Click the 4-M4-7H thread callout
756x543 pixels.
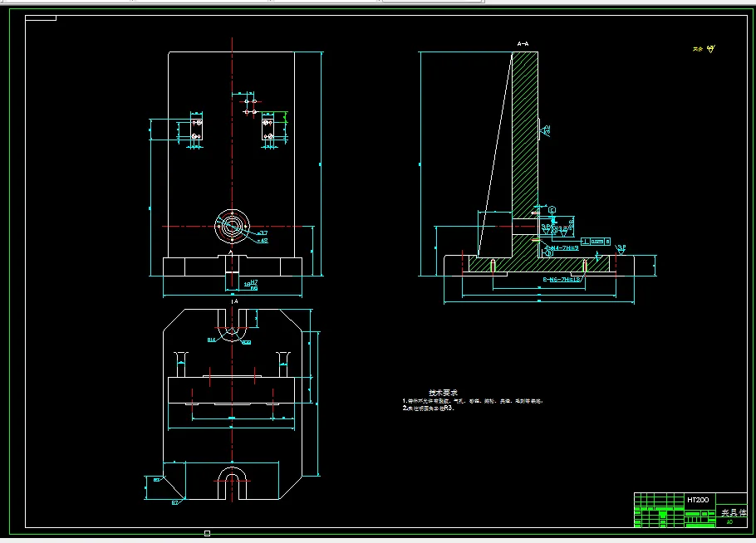click(x=562, y=248)
